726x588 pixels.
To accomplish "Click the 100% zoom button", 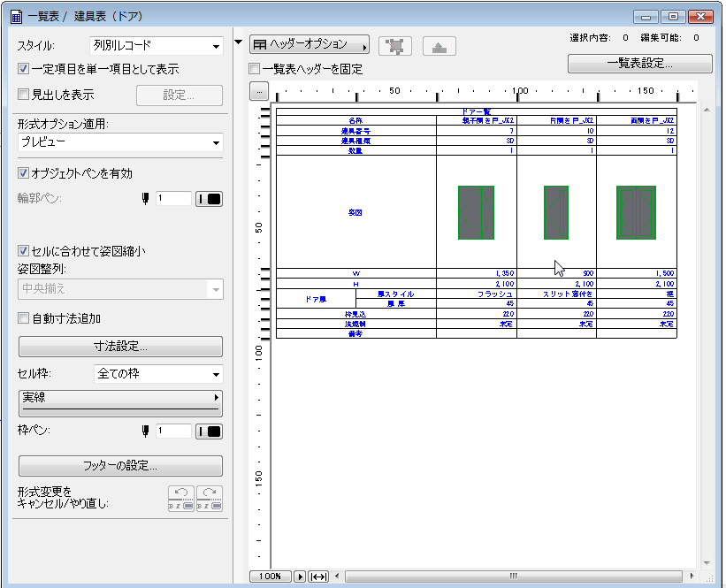I will 270,577.
